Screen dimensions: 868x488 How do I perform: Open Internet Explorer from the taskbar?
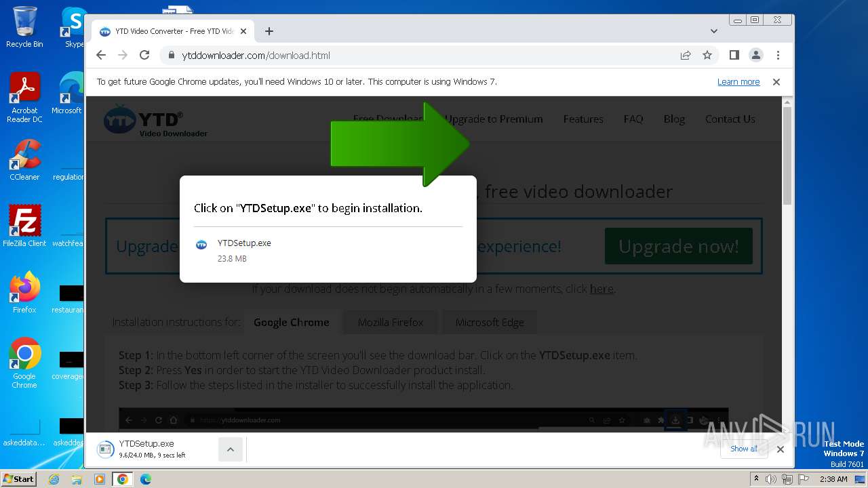click(x=54, y=479)
